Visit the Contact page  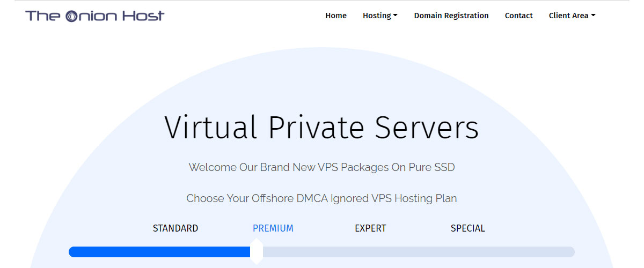click(519, 16)
